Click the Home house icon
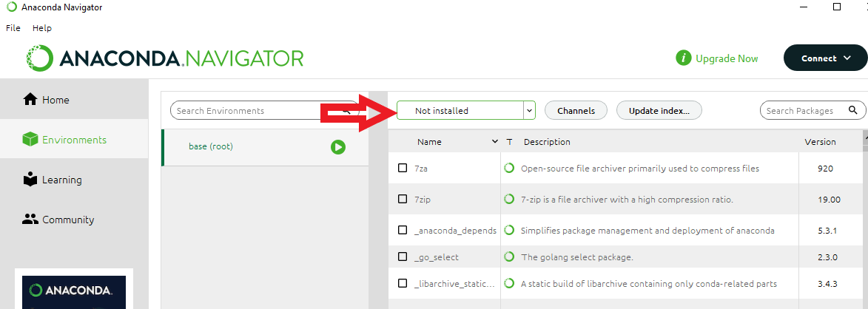868x309 pixels. tap(30, 99)
